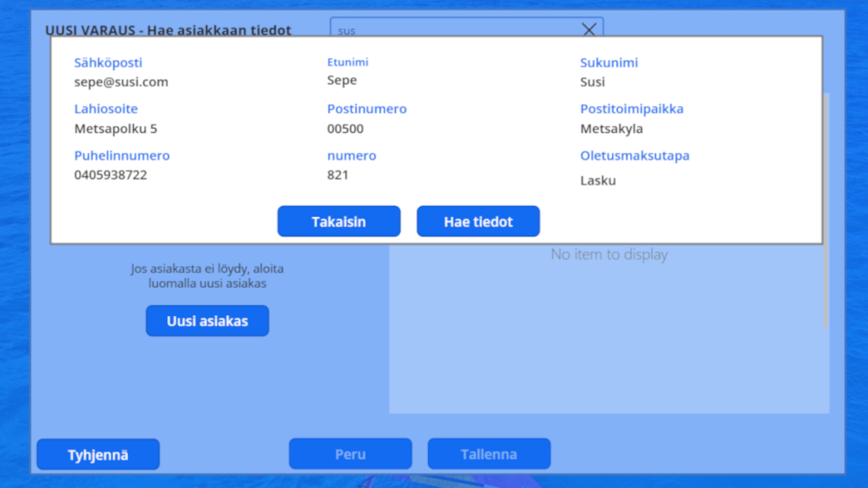Select the city value Metsakyla
Image resolution: width=868 pixels, height=488 pixels.
click(612, 129)
